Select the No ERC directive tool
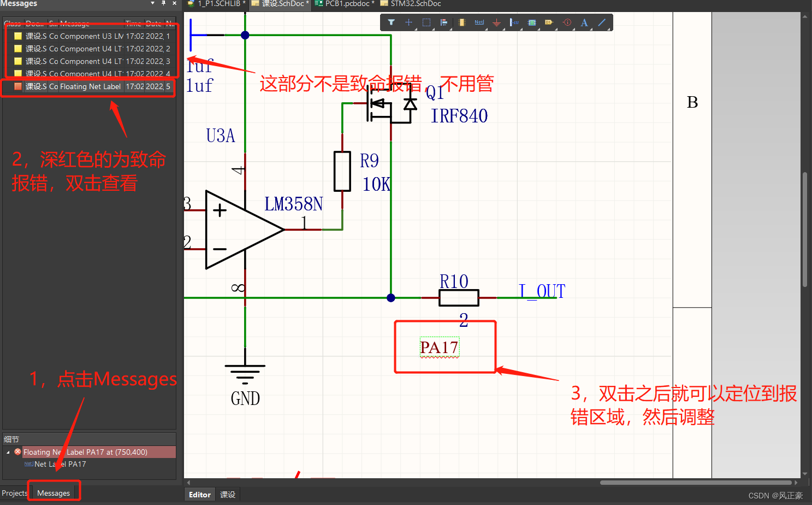 pos(567,22)
